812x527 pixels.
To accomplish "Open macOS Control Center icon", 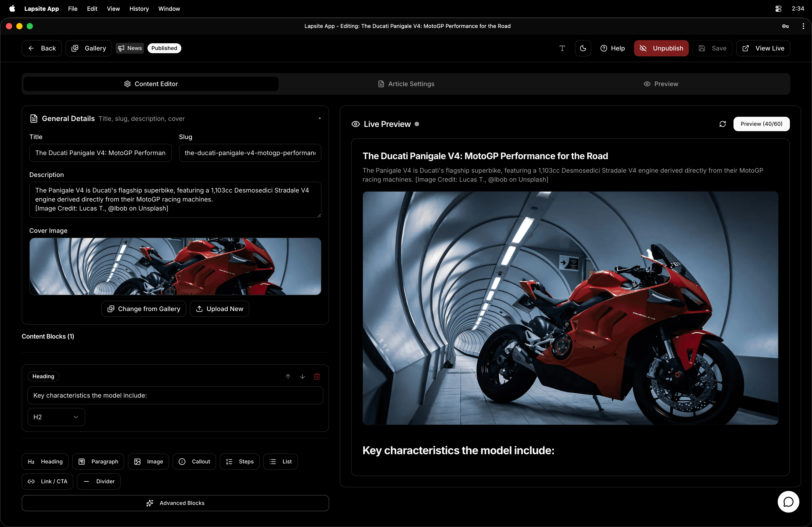I will [778, 9].
